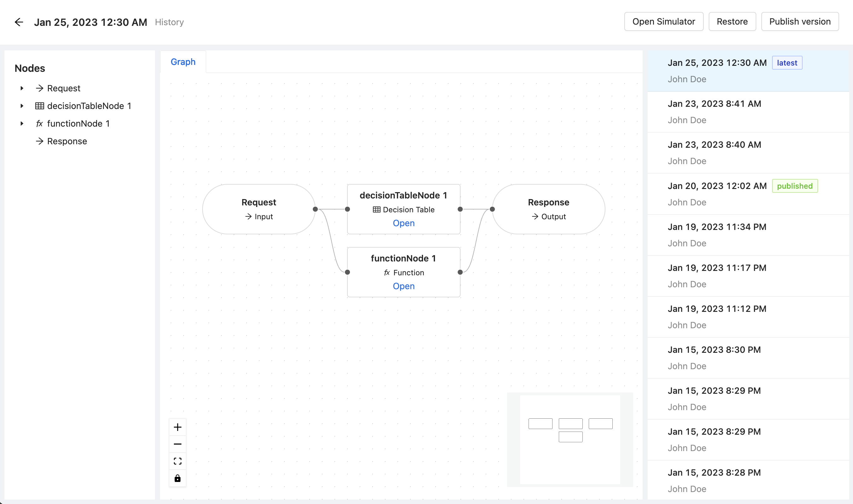
Task: Fit the graph to view
Action: tap(178, 461)
